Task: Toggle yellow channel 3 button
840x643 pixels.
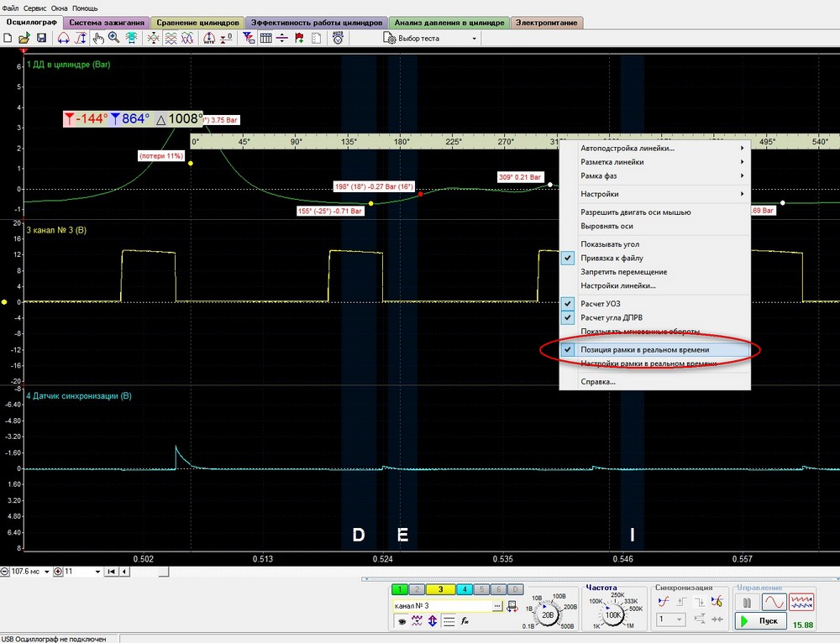Action: coord(440,589)
